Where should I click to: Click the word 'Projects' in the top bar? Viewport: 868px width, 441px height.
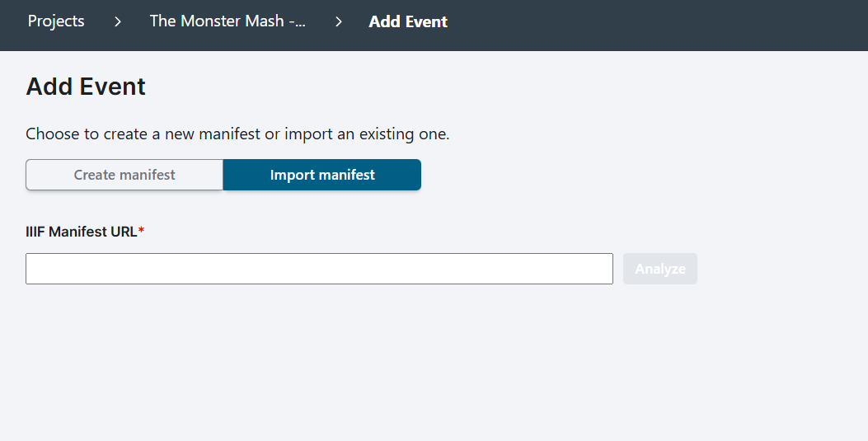point(56,21)
